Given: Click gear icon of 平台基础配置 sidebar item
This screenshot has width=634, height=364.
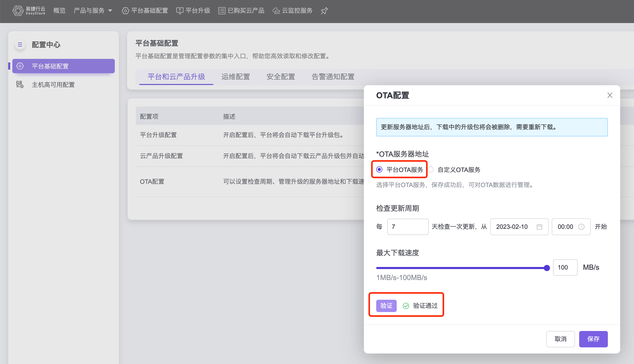Looking at the screenshot, I should (20, 66).
